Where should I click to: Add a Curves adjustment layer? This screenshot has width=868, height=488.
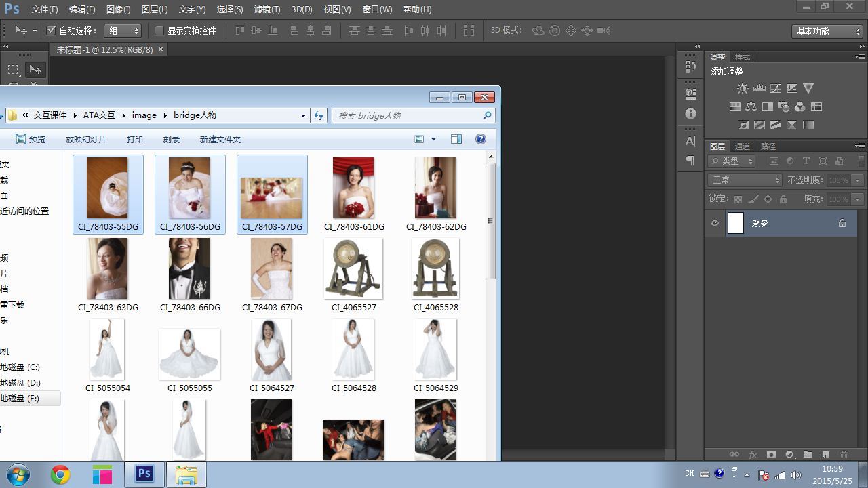coord(775,89)
